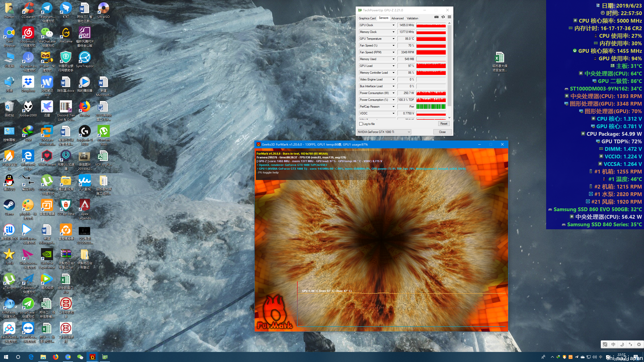Open the WeGame desktop icon
Viewport: 644px width, 362px height.
click(x=66, y=35)
